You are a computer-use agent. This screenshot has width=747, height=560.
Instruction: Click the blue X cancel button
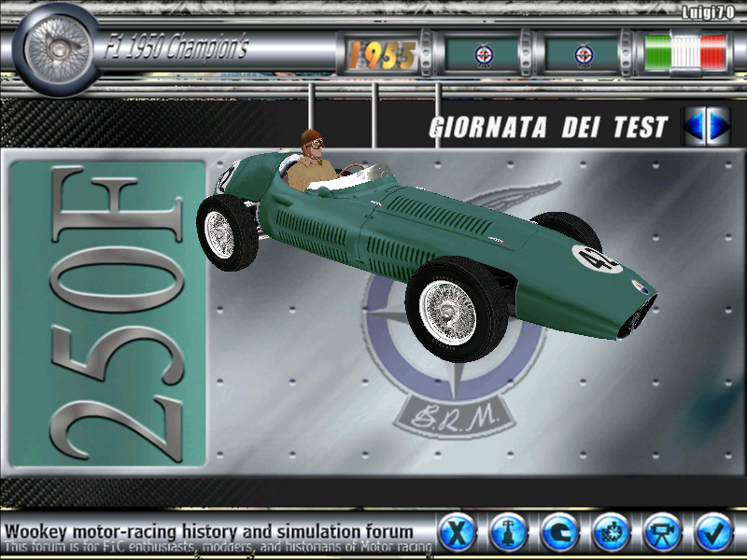point(458,532)
